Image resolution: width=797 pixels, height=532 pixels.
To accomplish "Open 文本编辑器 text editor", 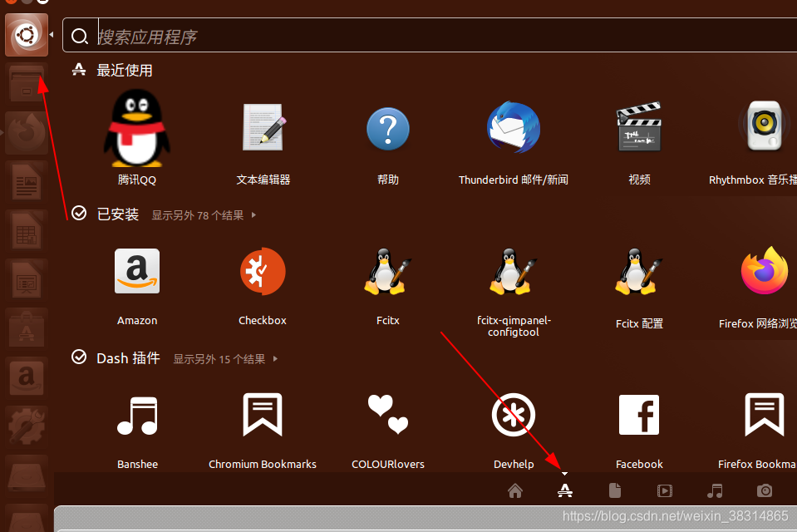I will (263, 128).
